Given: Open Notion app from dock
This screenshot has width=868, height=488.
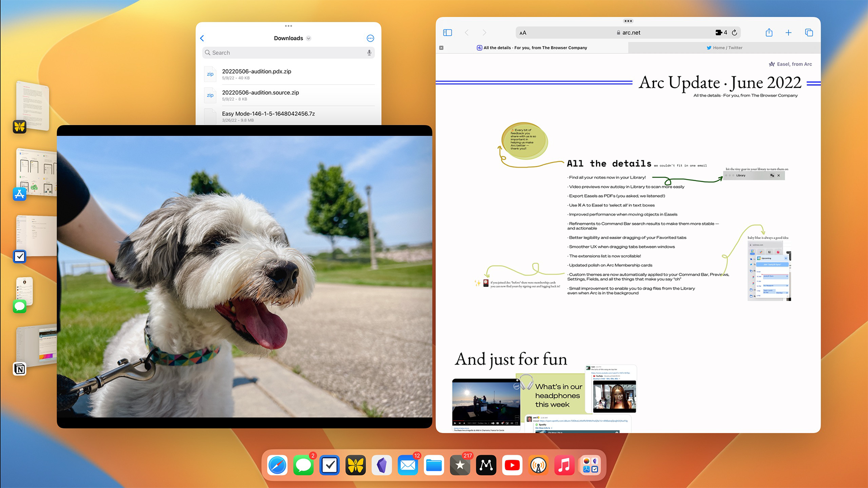Looking at the screenshot, I should 19,370.
